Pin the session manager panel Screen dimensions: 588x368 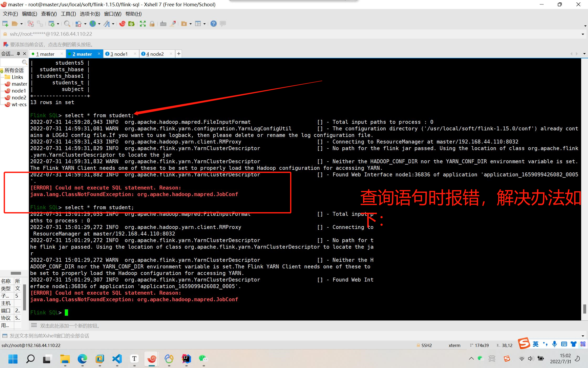tap(18, 54)
